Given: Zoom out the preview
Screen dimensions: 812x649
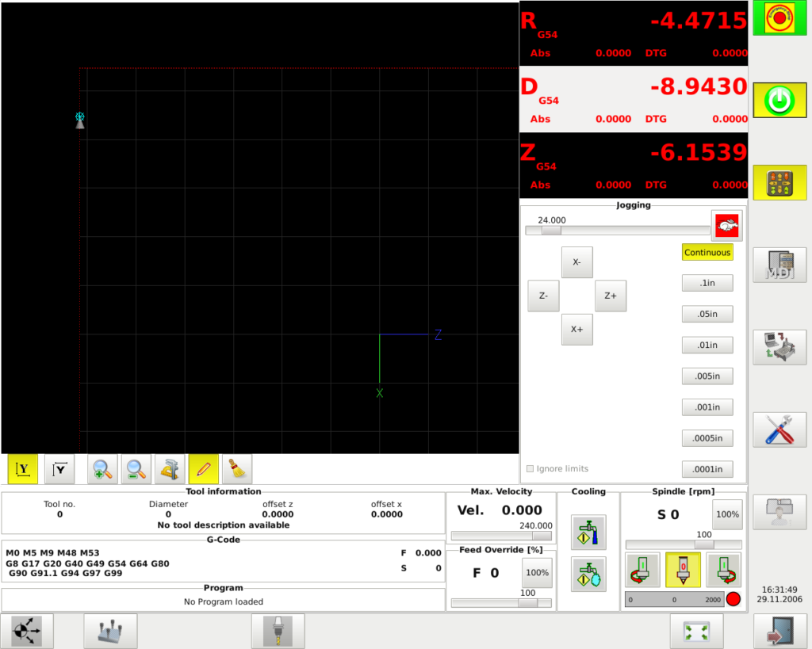Looking at the screenshot, I should click(x=136, y=469).
